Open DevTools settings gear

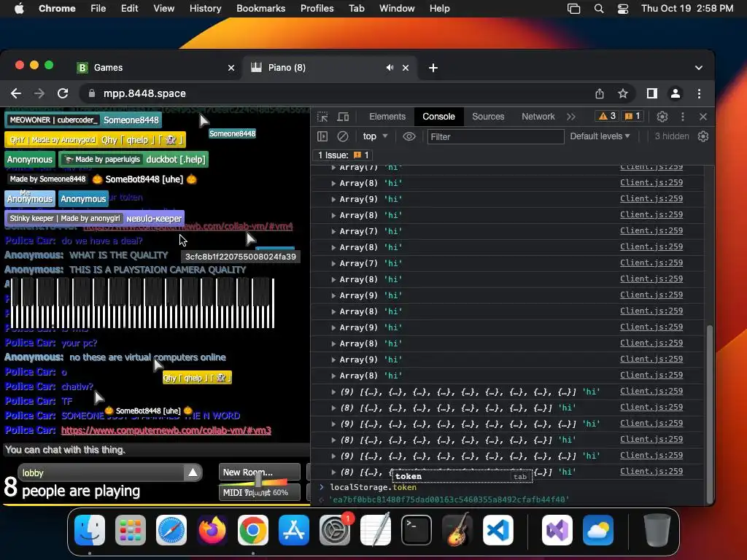(662, 117)
